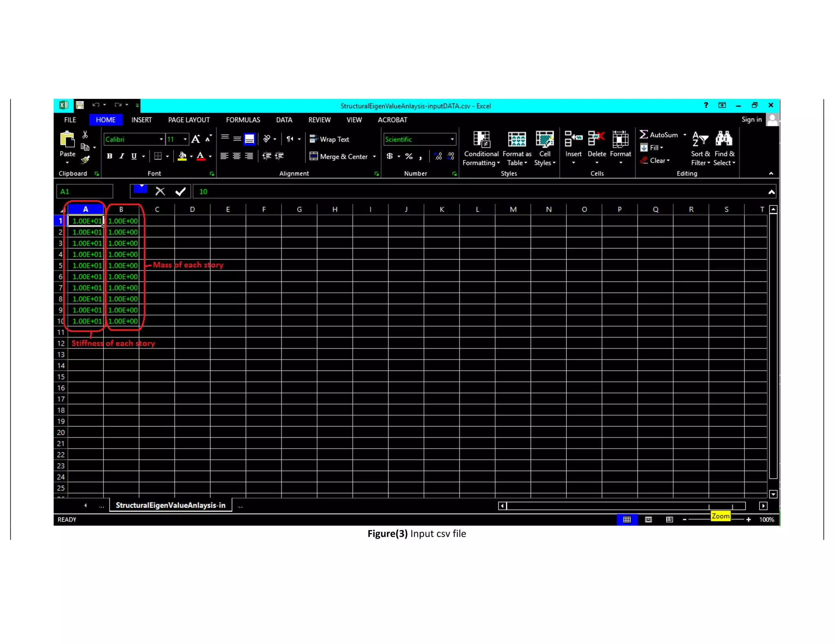Click the Name Box showing A1
Screen dimensions: 834x644
[85, 191]
